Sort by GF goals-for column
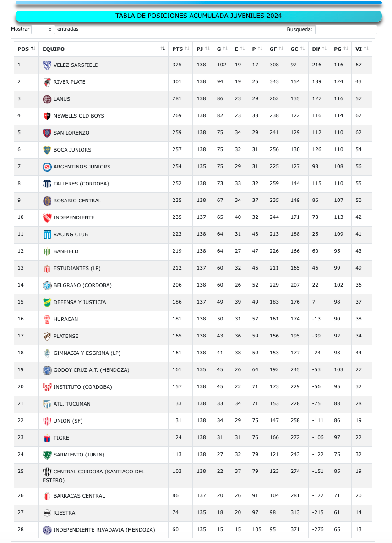 click(x=277, y=49)
